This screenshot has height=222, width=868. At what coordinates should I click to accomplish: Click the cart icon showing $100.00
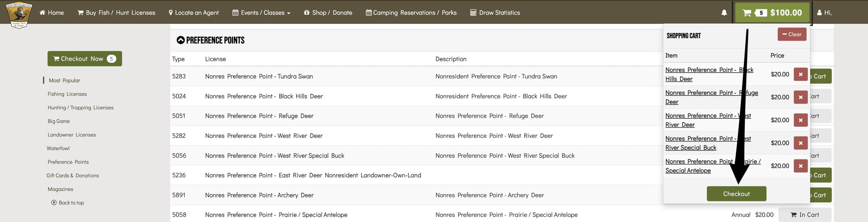pos(772,13)
